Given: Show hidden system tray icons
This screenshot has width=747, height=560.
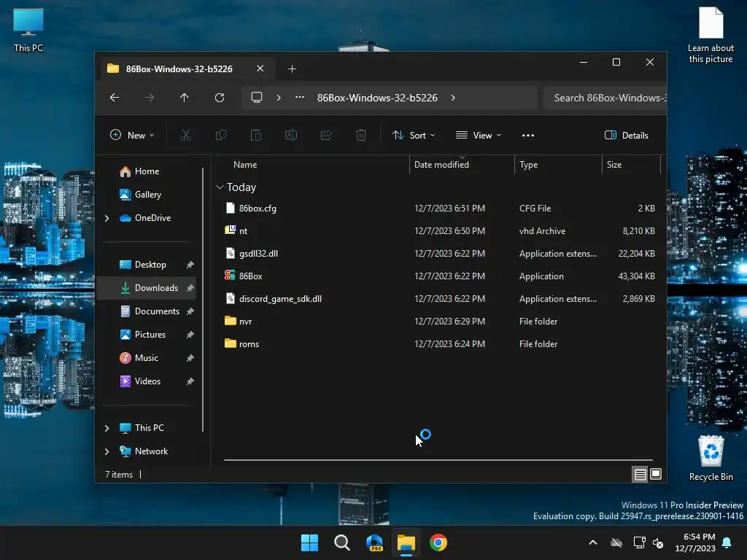Looking at the screenshot, I should point(593,542).
